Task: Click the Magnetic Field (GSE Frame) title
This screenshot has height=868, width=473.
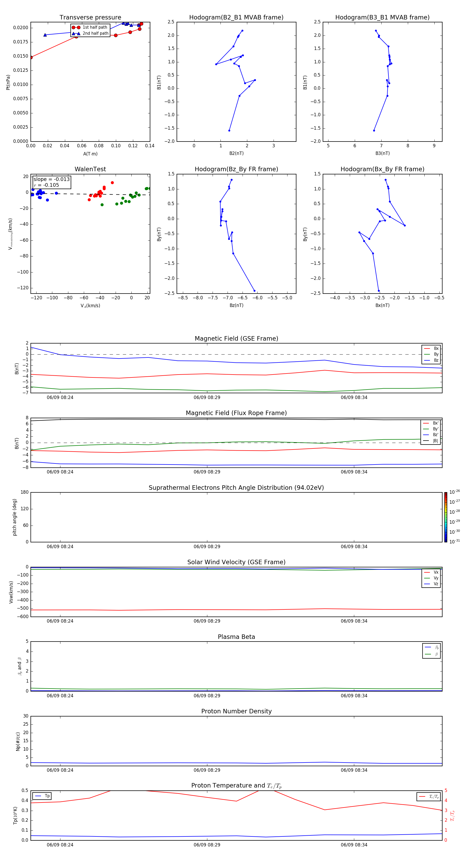Action: coord(236,339)
